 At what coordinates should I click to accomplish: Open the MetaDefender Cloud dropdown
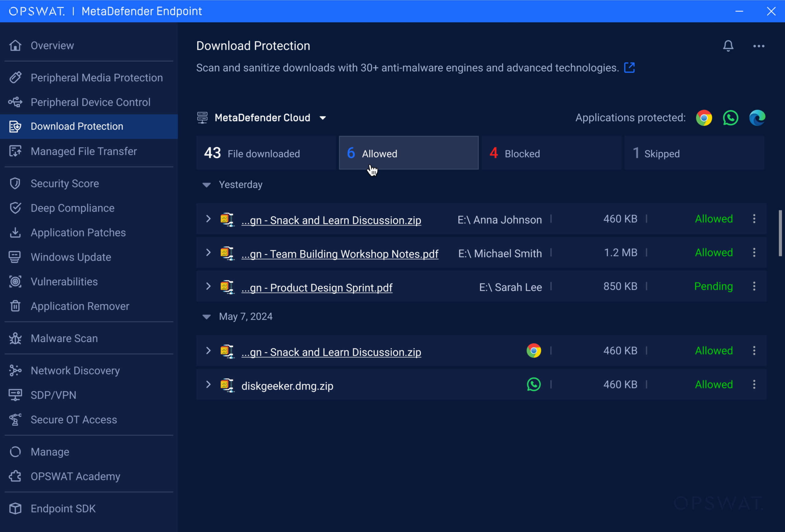[322, 117]
